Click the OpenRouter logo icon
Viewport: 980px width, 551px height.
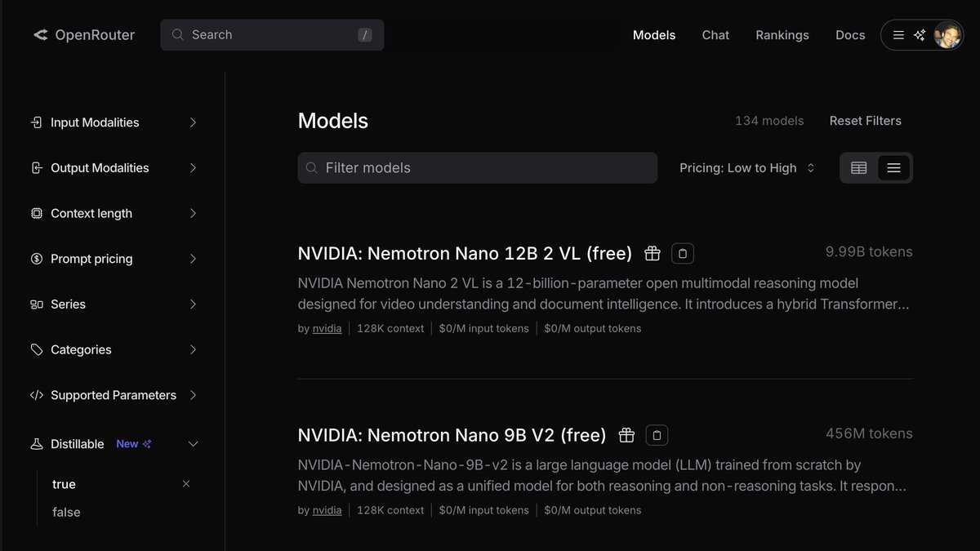41,35
